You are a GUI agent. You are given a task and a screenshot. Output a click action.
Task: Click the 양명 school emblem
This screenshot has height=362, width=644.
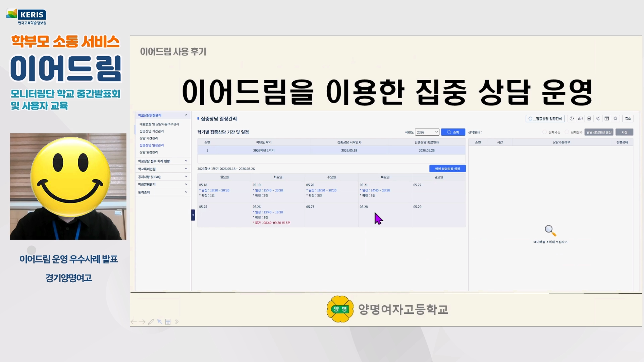(340, 309)
